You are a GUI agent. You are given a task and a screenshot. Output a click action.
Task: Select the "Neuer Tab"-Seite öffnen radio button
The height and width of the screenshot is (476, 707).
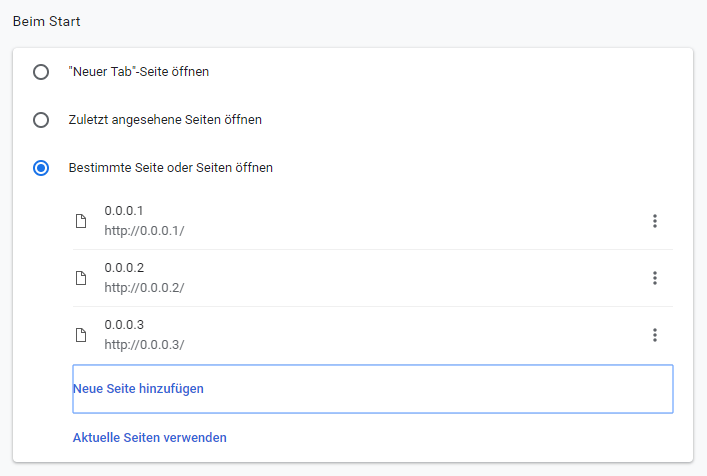(x=41, y=72)
